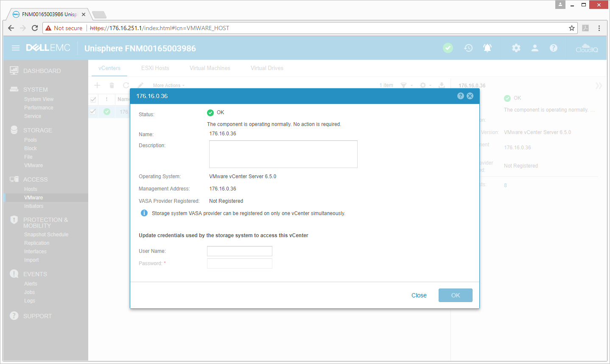Expand the More Actions dropdown

(169, 85)
